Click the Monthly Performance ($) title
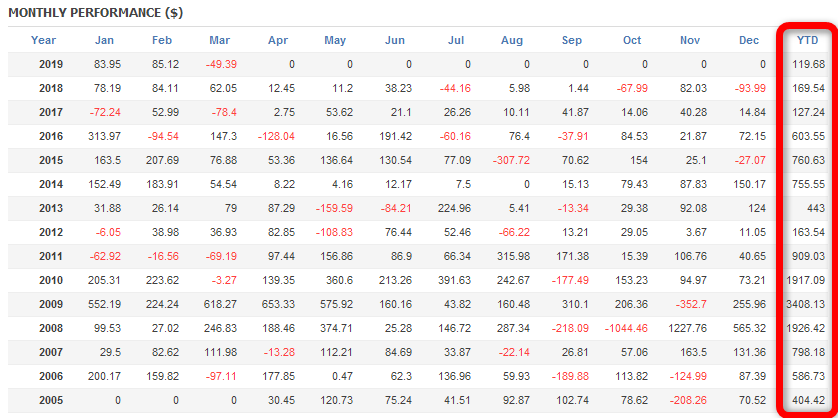Screen dimensions: 838x418 point(88,11)
